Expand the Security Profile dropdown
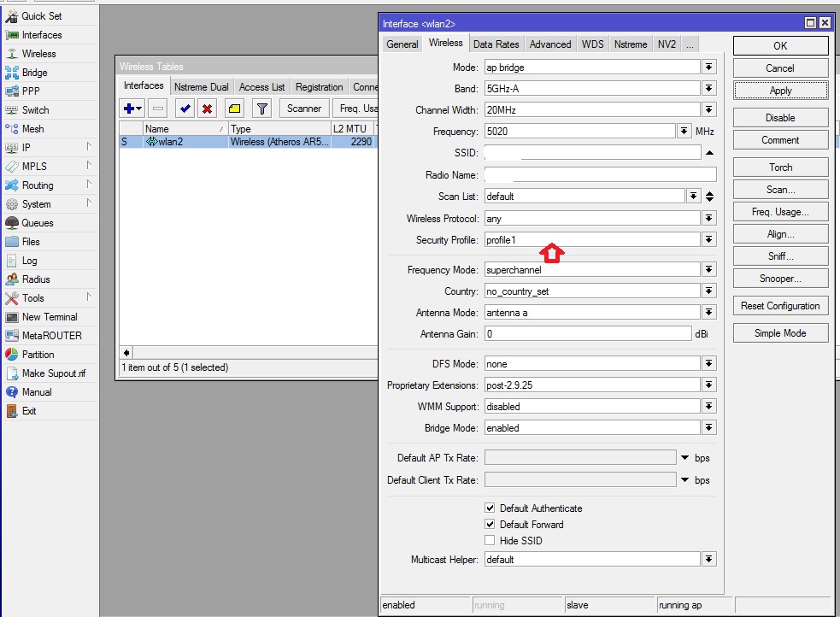The image size is (840, 617). point(708,240)
